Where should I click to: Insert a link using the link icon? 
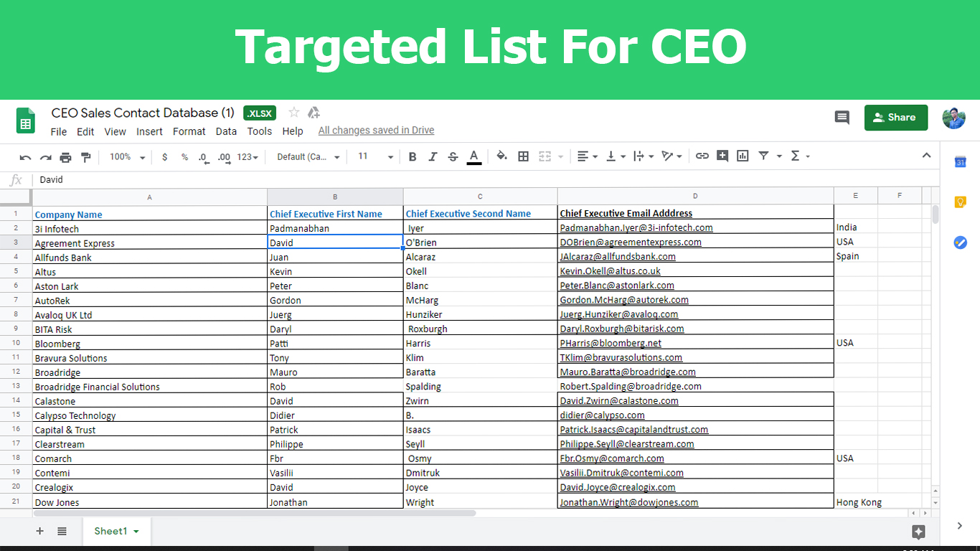(x=702, y=156)
